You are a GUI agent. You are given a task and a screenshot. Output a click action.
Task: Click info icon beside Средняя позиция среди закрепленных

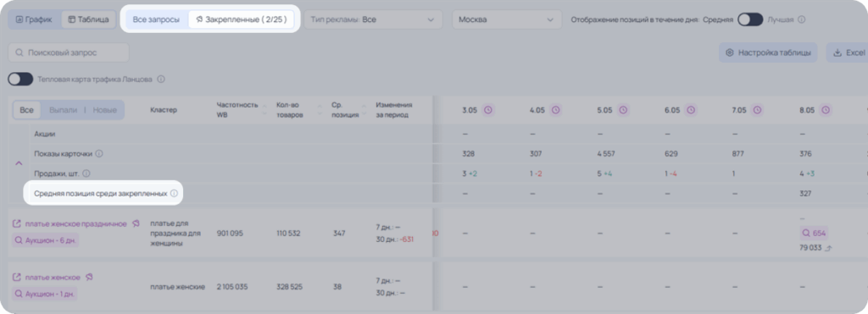point(174,194)
